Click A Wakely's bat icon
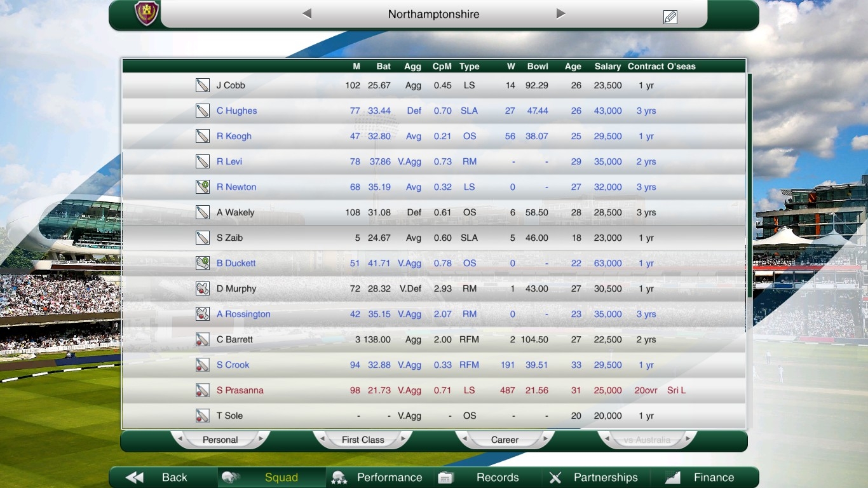 tap(203, 212)
